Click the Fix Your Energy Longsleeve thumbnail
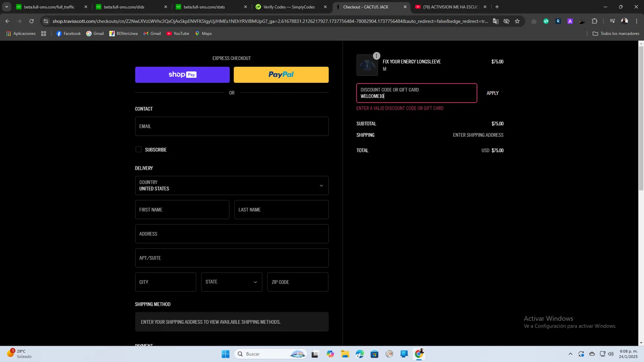 click(x=367, y=65)
